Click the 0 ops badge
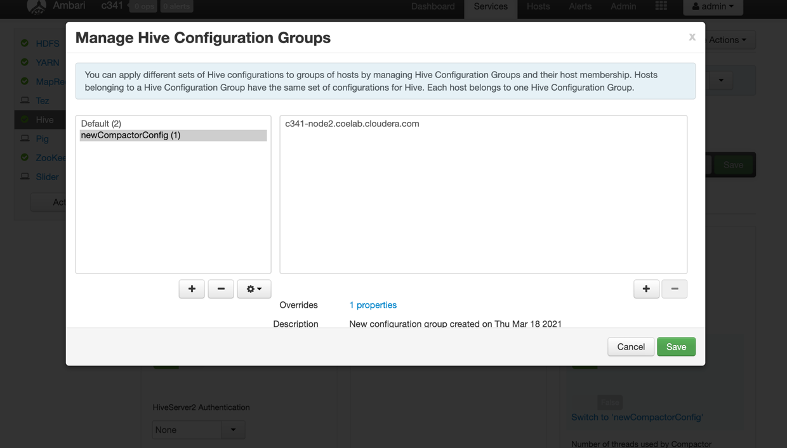This screenshot has height=448, width=788. point(143,7)
